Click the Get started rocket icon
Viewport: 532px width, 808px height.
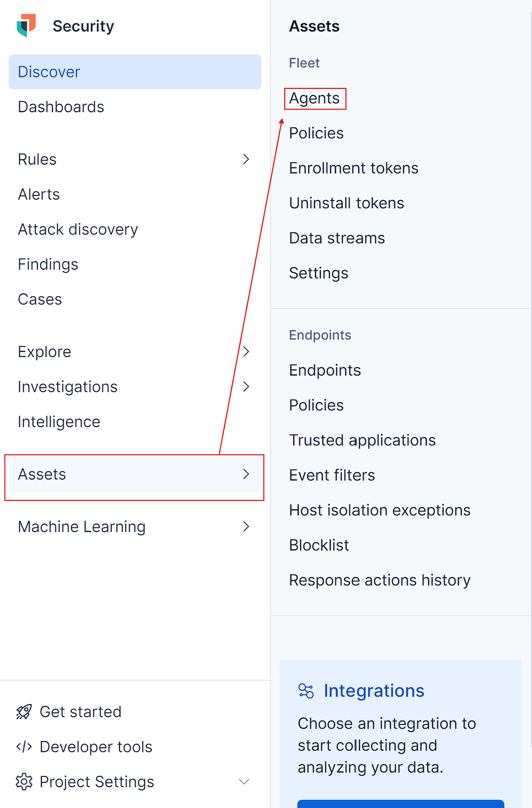[x=24, y=712]
